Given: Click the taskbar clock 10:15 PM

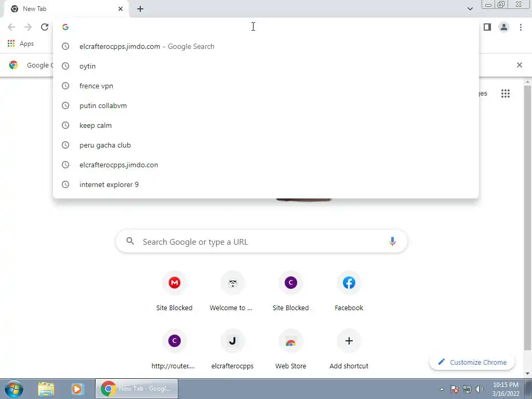Looking at the screenshot, I should click(x=506, y=389).
